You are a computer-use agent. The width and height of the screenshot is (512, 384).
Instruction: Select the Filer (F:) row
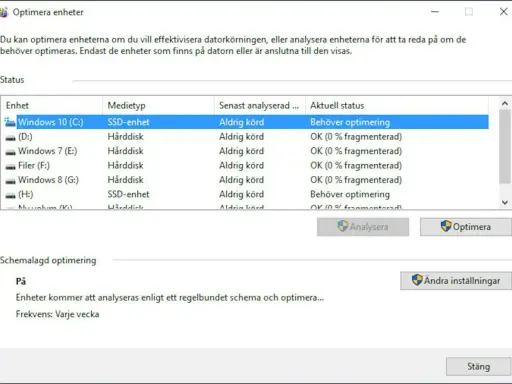point(245,165)
